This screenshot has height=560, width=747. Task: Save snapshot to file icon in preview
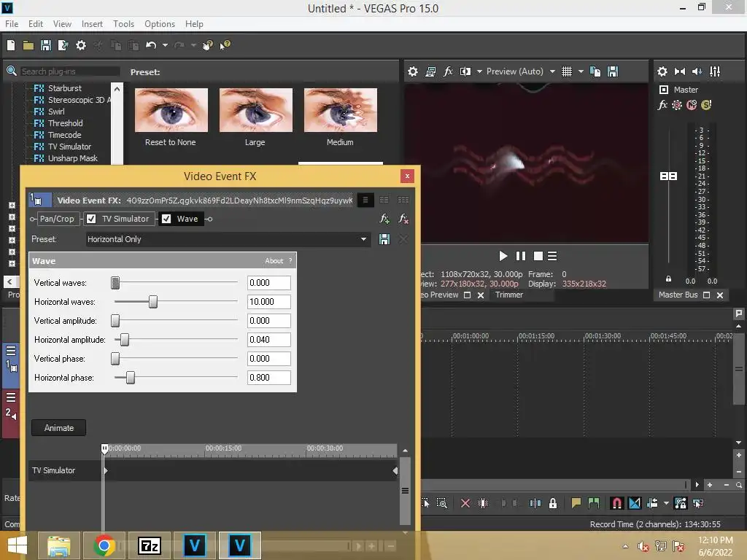click(613, 71)
